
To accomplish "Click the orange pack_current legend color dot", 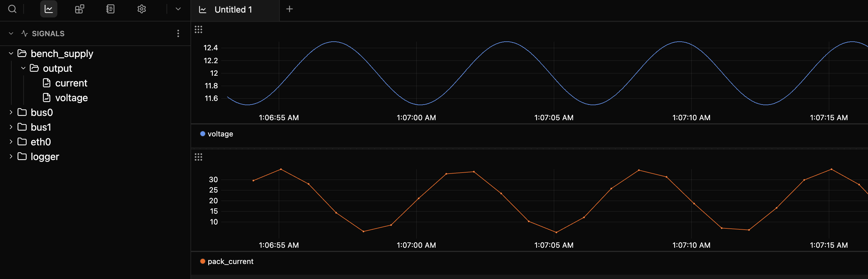I will pos(202,261).
